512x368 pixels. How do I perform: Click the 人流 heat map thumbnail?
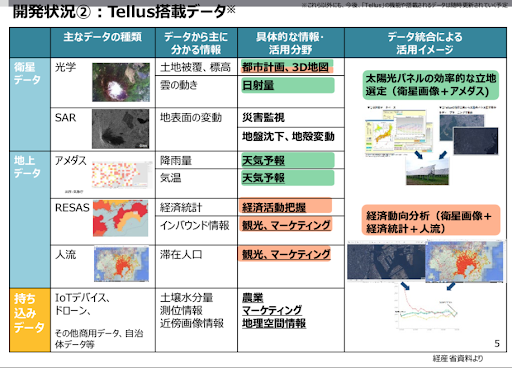[121, 264]
